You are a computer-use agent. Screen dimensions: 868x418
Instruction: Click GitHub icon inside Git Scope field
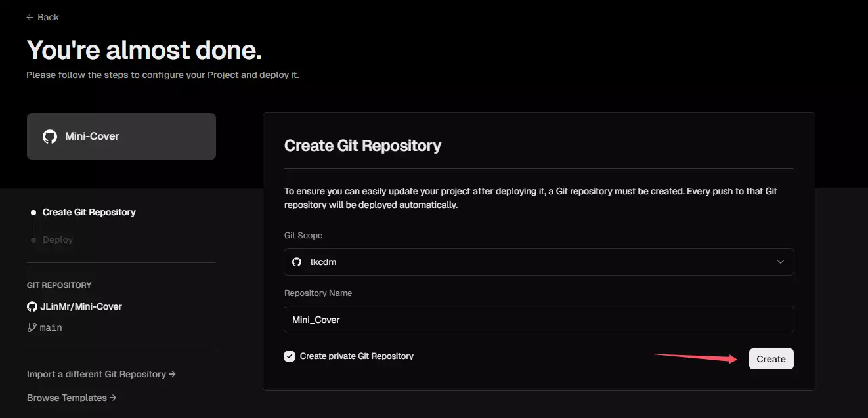tap(297, 262)
